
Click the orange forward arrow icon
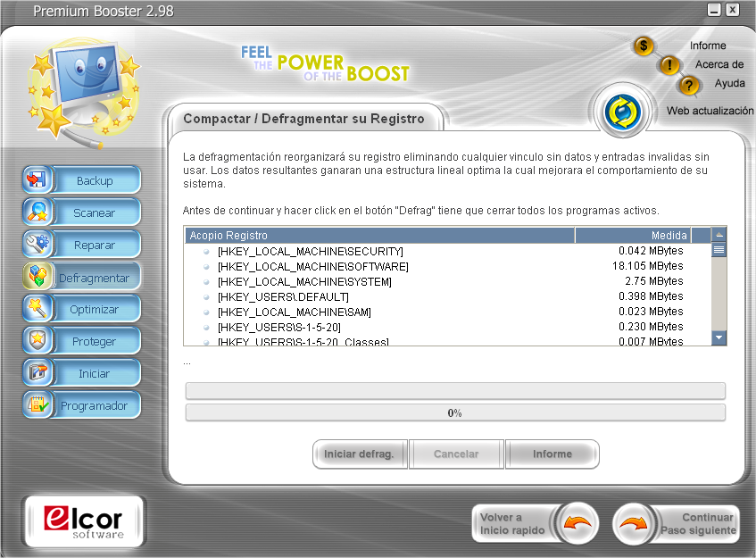pyautogui.click(x=633, y=523)
